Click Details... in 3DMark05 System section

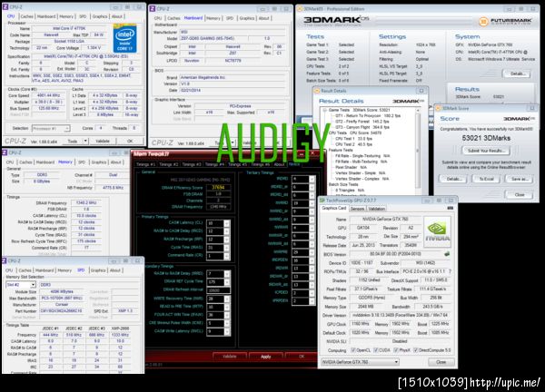point(517,73)
